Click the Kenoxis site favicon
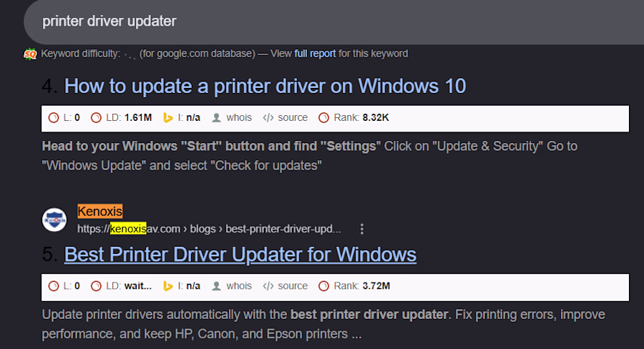The width and height of the screenshot is (644, 349). 54,220
